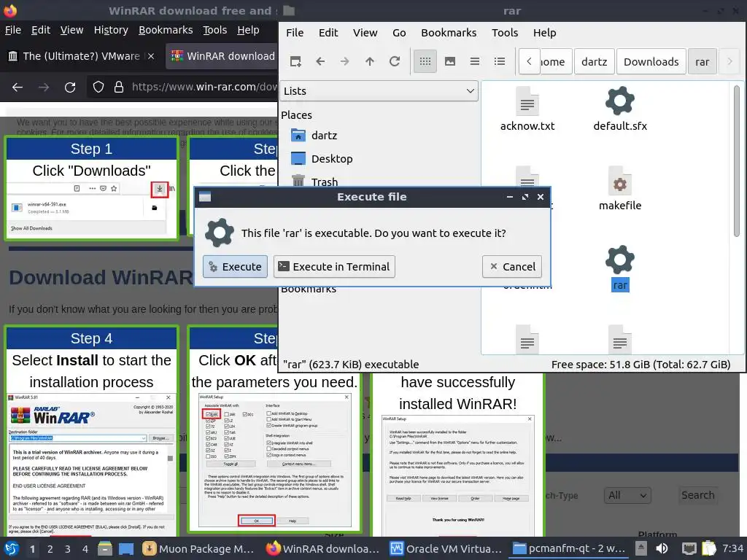The width and height of the screenshot is (747, 560).
Task: Open Firefox Tools menu
Action: (x=215, y=30)
